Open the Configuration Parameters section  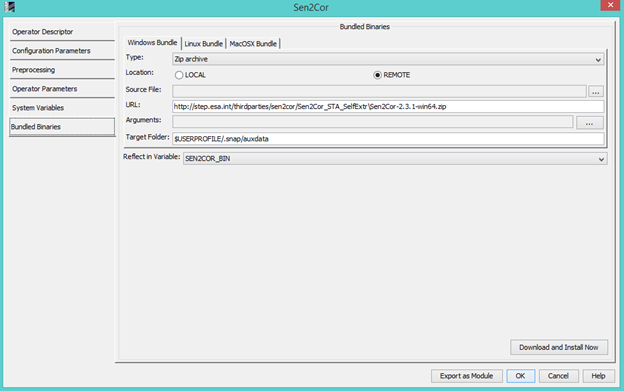62,51
